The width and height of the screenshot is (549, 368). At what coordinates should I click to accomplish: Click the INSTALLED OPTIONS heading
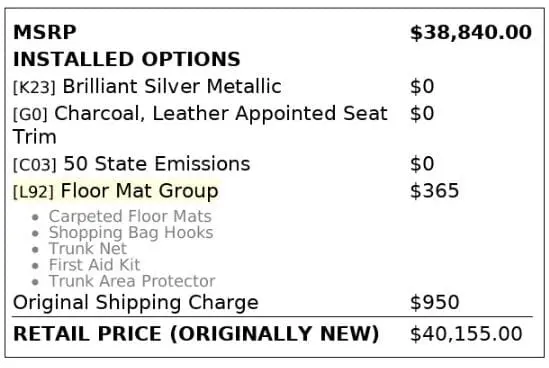coord(126,59)
